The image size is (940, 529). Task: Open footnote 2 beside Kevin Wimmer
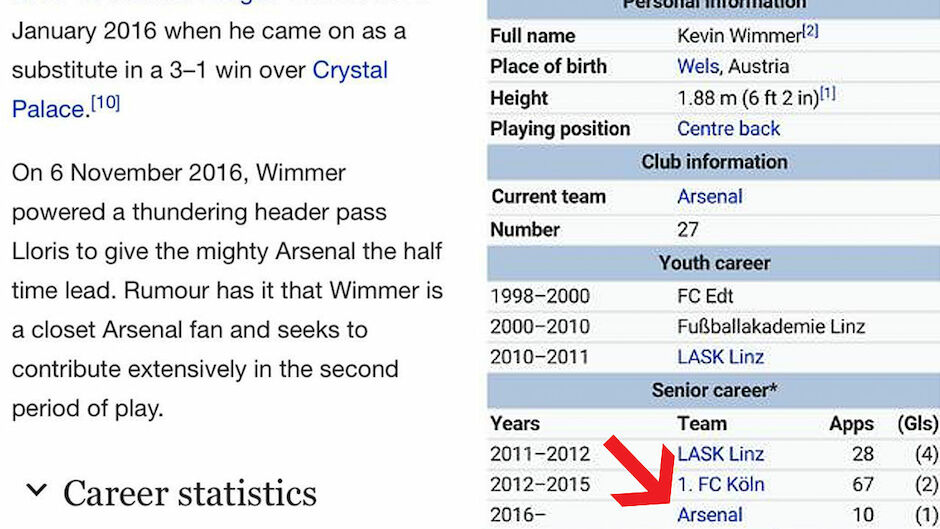pos(811,30)
